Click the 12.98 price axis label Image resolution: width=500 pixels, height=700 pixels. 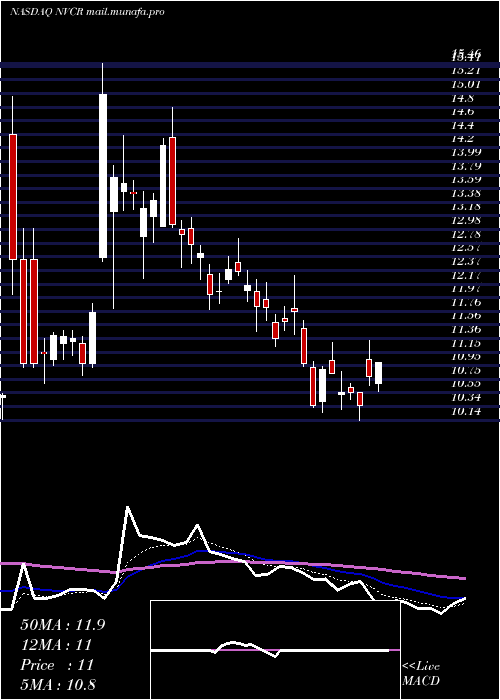pyautogui.click(x=466, y=220)
